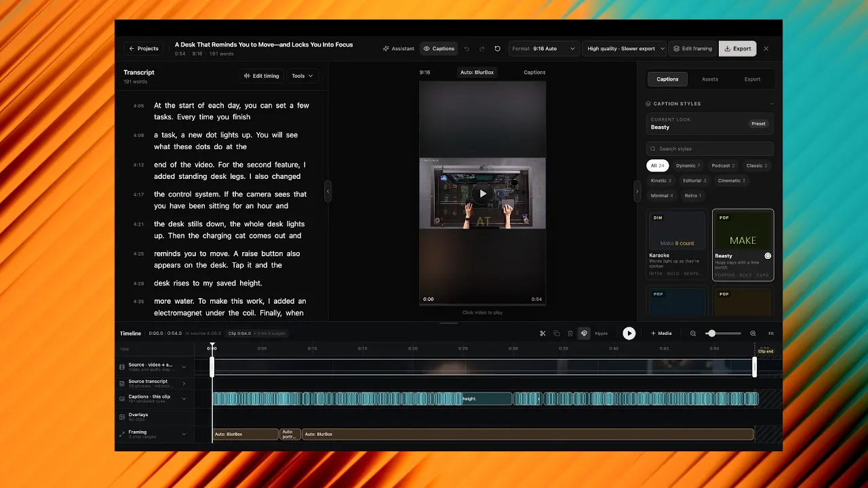Add media with the + Media button
The width and height of the screenshot is (868, 488).
pyautogui.click(x=661, y=333)
